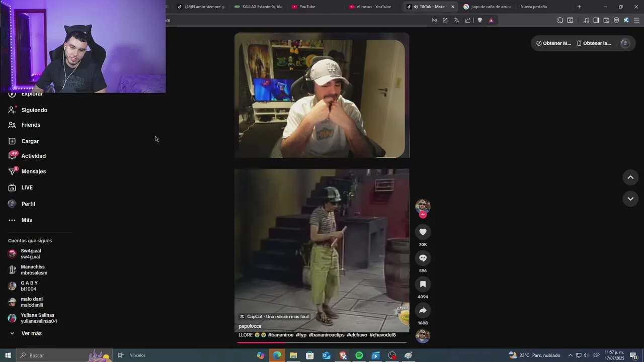Open the malo dani account
The height and width of the screenshot is (362, 644).
click(32, 302)
